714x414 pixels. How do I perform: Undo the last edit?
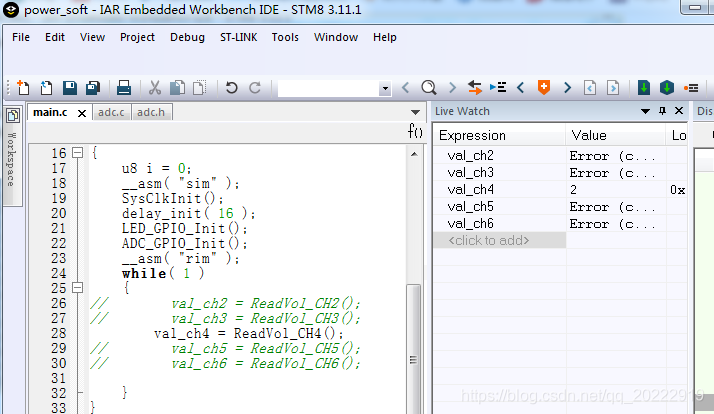click(231, 87)
